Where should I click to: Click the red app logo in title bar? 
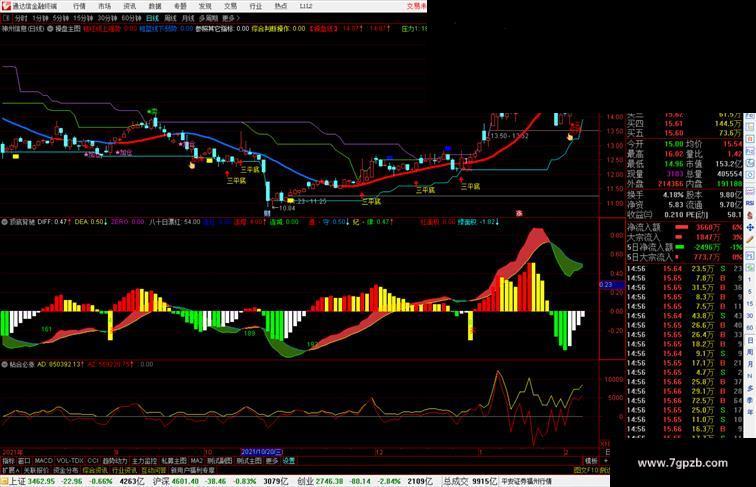6,6
